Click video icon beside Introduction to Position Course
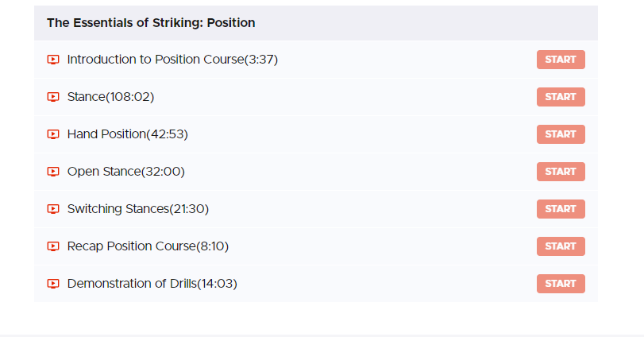 click(53, 60)
